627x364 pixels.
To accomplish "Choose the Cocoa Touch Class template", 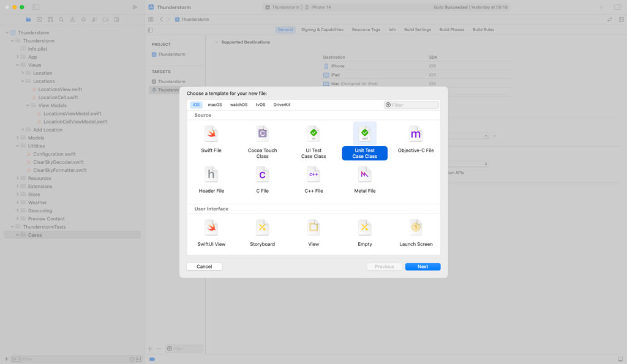I will point(262,135).
